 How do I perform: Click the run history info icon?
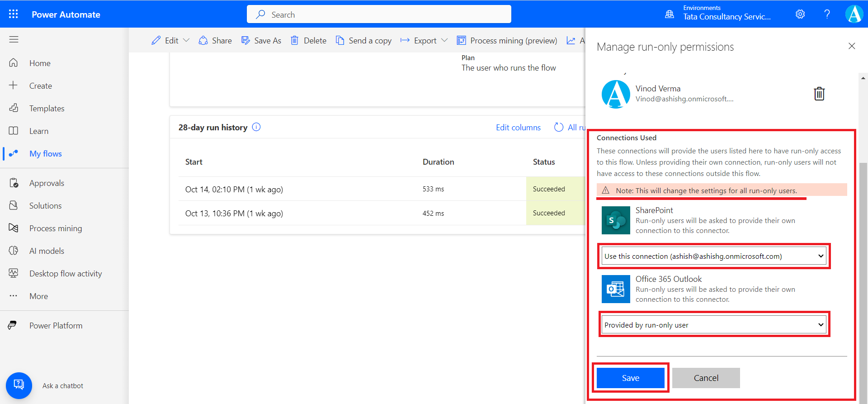click(x=256, y=127)
